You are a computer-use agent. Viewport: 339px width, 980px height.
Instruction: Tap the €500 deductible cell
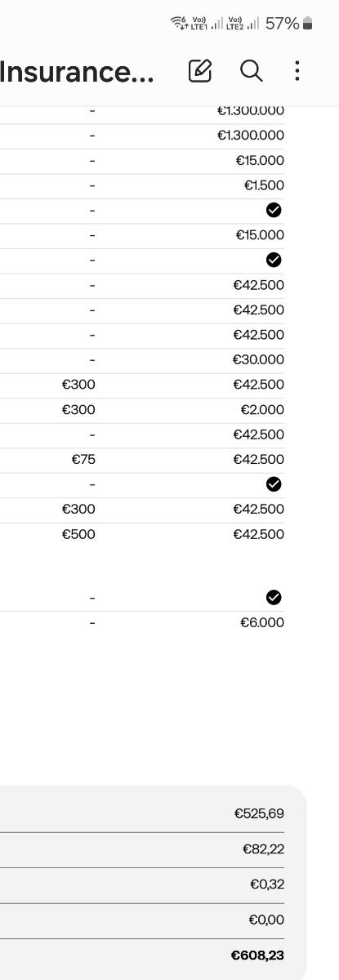pos(78,534)
